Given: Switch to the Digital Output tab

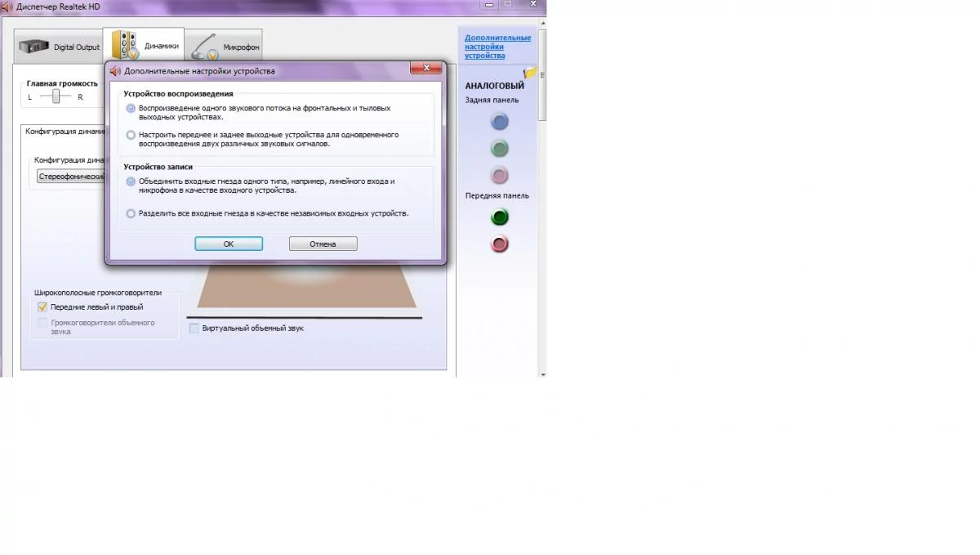Looking at the screenshot, I should point(59,47).
